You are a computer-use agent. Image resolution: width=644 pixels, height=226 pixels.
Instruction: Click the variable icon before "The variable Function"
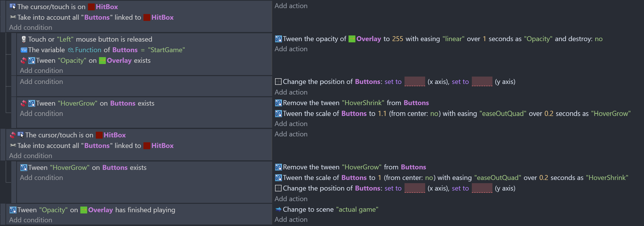pos(24,50)
